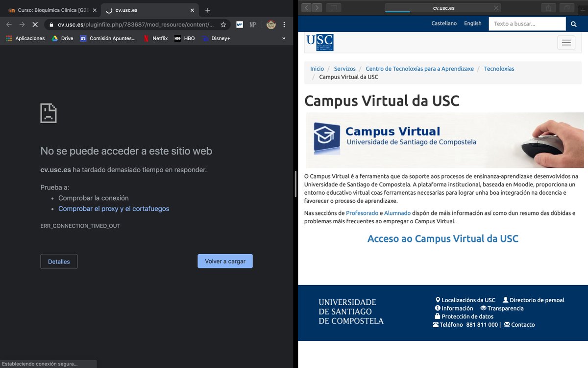The height and width of the screenshot is (368, 588).
Task: Open Aplicaciones bookmark
Action: (25, 38)
